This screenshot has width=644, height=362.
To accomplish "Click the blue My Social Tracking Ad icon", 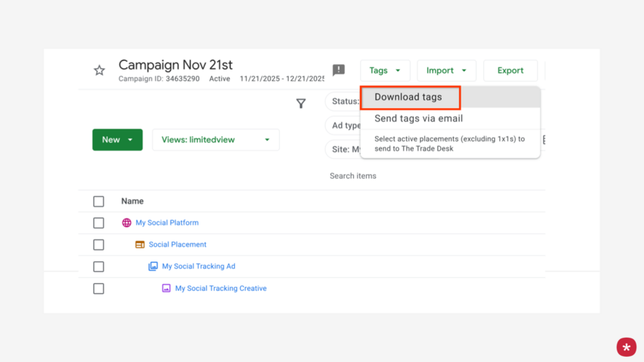I will pyautogui.click(x=153, y=267).
